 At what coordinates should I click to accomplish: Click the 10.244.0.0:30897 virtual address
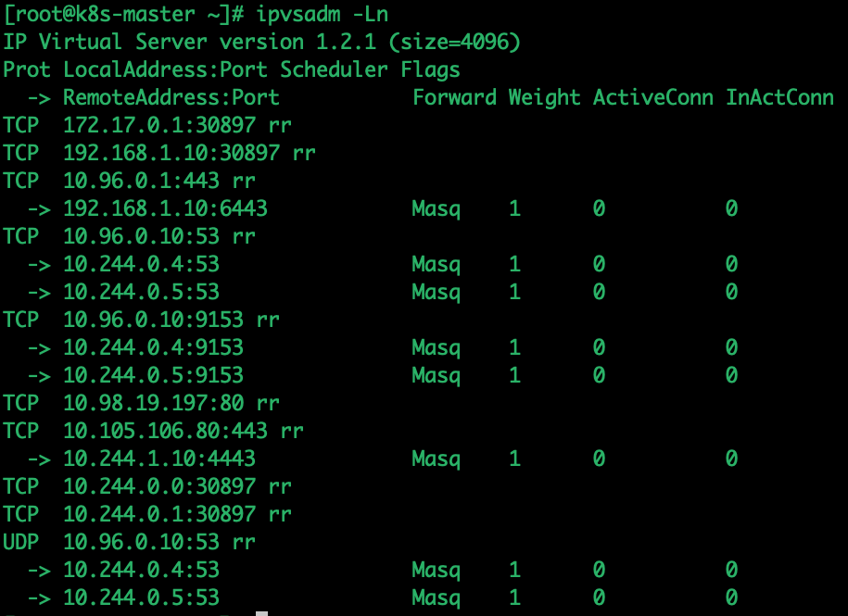point(159,486)
